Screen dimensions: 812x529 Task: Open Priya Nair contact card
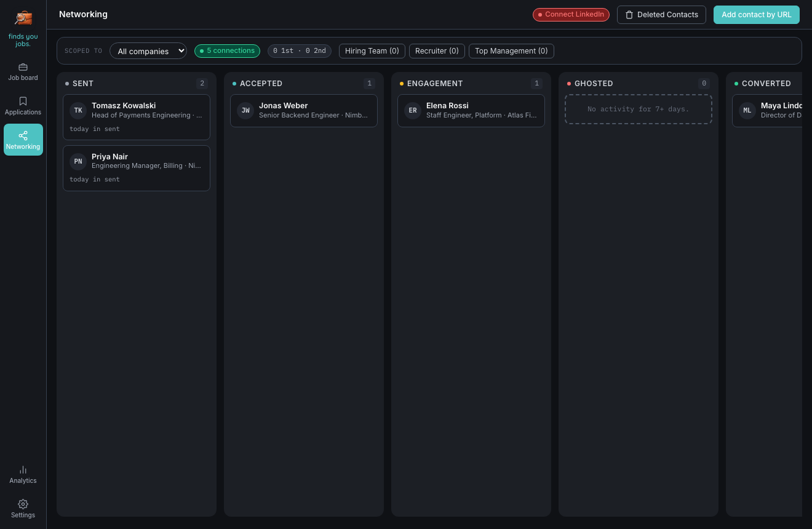click(x=137, y=168)
